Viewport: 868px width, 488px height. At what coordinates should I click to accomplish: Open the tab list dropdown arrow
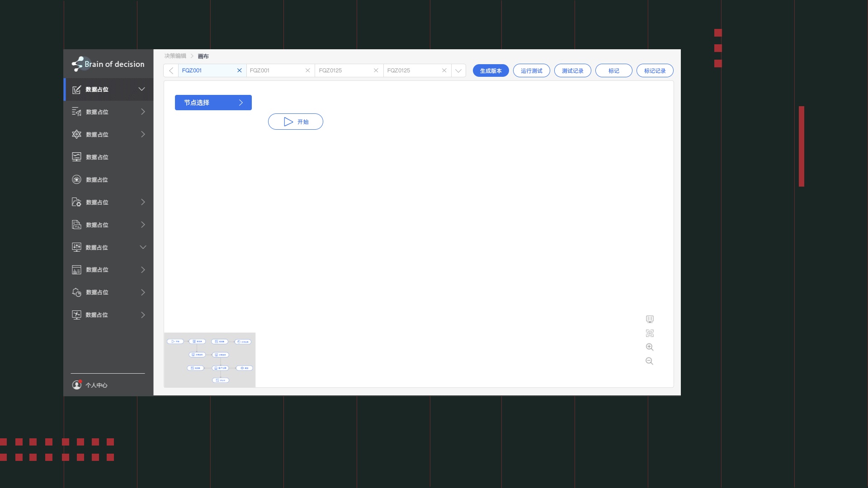pos(458,70)
